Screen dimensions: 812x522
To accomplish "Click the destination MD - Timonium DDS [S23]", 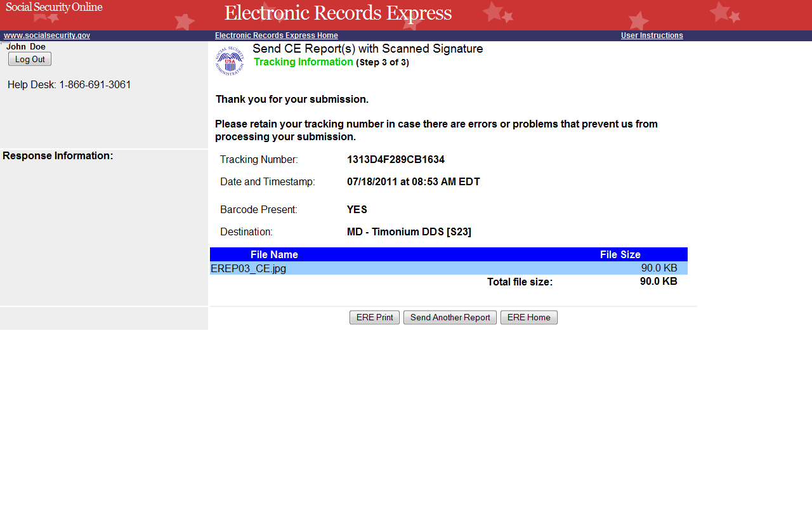I will [409, 232].
